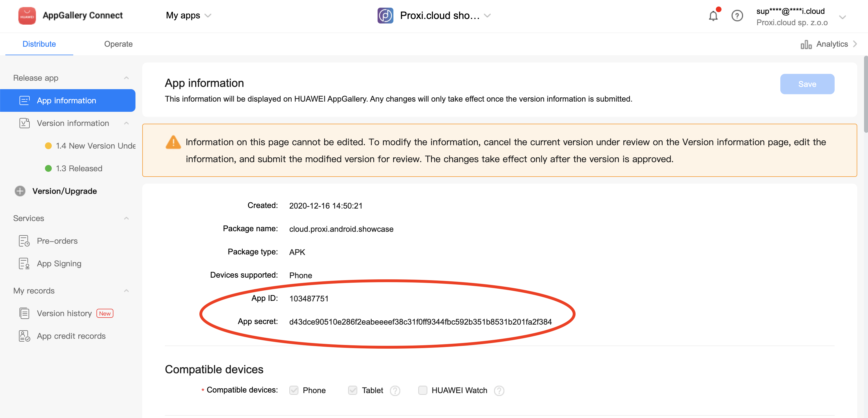868x418 pixels.
Task: Open Version history records
Action: [x=64, y=314]
